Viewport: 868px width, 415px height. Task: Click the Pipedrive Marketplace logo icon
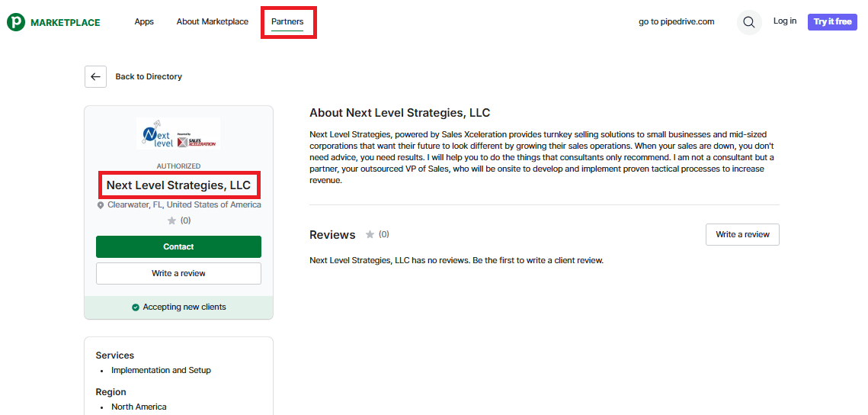(16, 22)
